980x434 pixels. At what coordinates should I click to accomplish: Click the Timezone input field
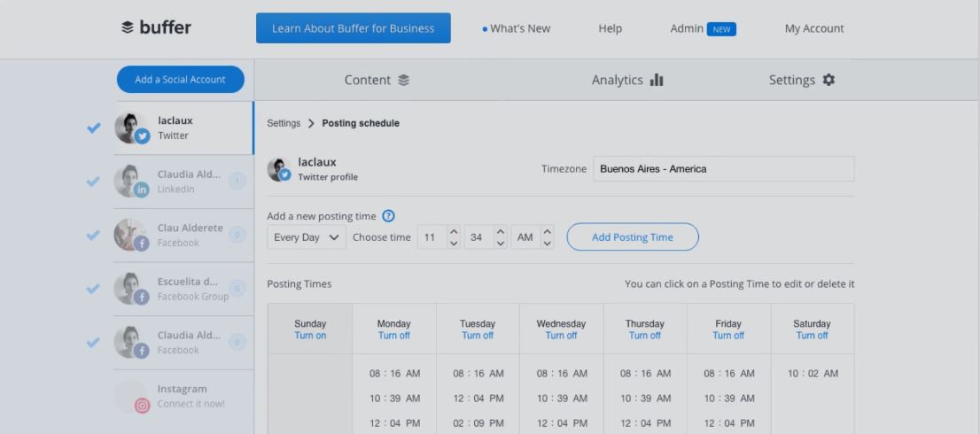(x=723, y=169)
